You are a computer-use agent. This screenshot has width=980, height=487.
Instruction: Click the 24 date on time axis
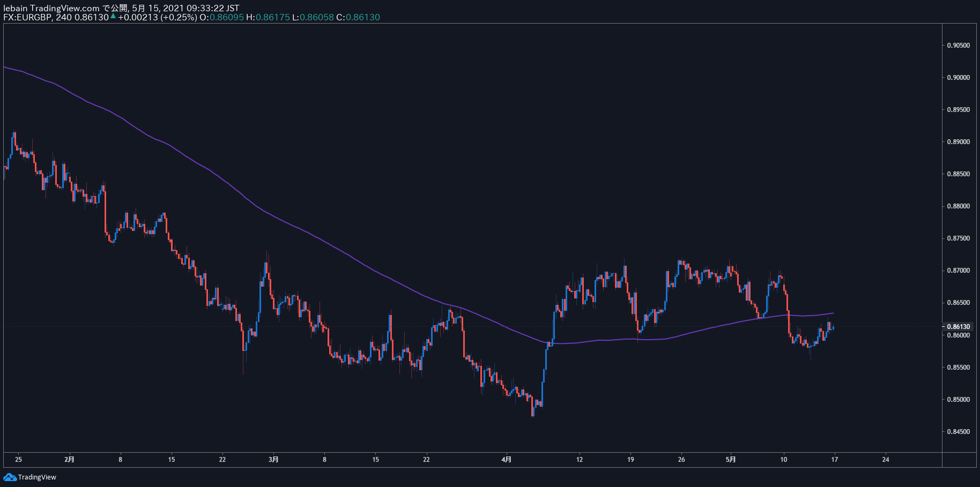pyautogui.click(x=886, y=459)
